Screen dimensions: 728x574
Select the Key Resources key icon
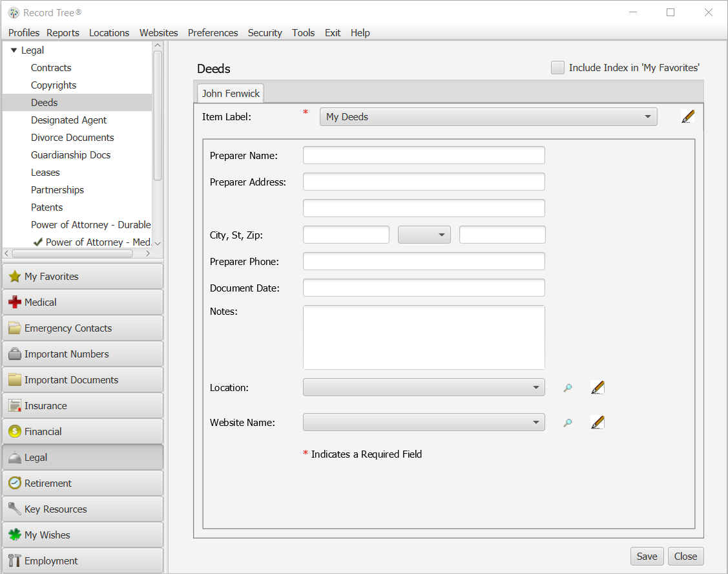click(x=14, y=509)
